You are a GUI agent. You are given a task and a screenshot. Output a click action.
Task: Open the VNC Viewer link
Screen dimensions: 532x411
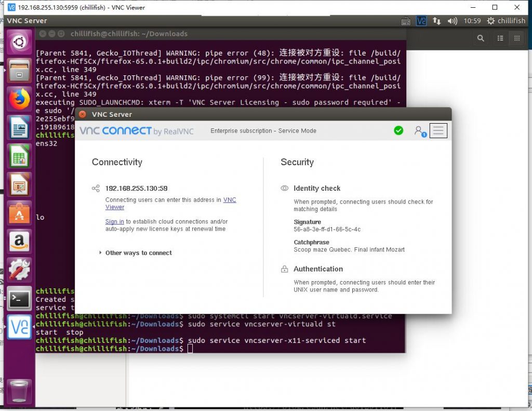pyautogui.click(x=170, y=203)
